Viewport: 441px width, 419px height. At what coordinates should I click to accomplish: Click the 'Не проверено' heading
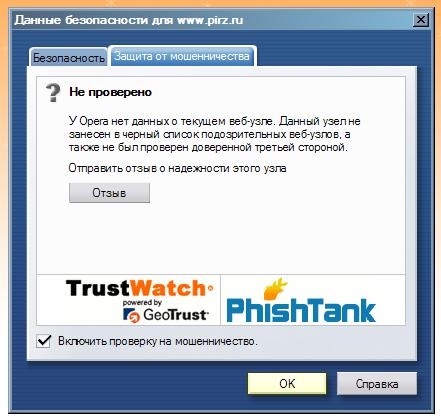(111, 92)
